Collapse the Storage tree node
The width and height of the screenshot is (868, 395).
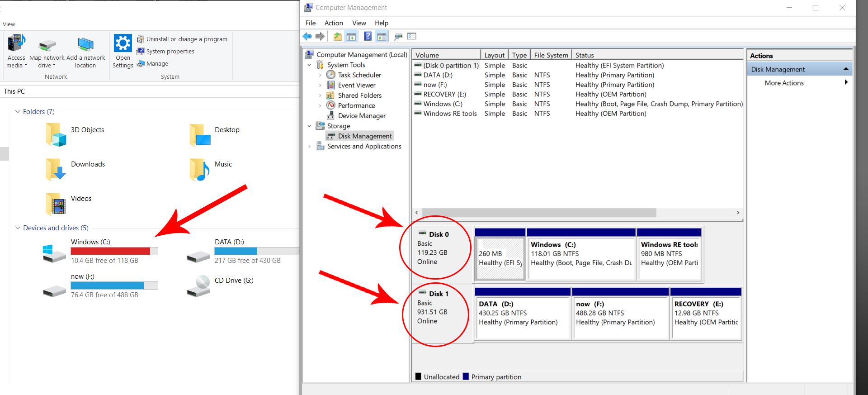[x=309, y=126]
